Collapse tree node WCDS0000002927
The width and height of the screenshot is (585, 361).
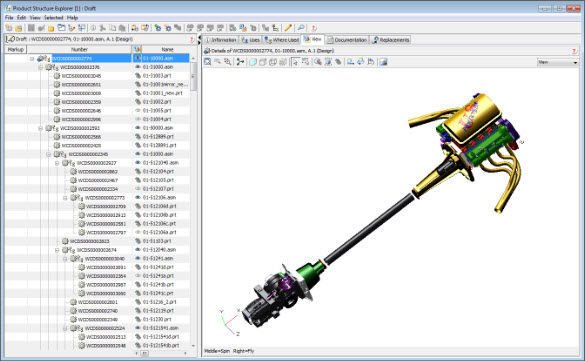click(57, 163)
